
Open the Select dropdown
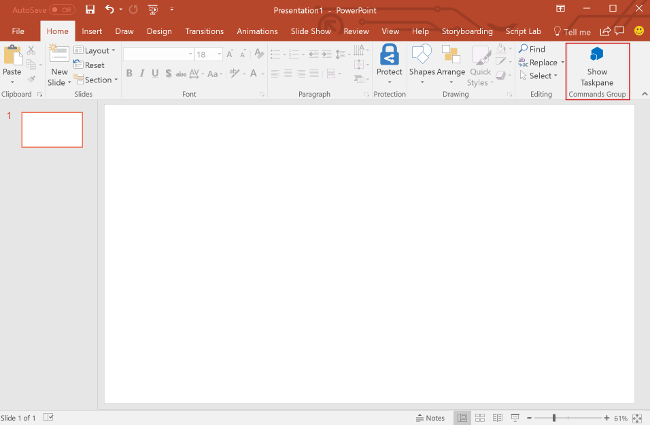click(538, 75)
